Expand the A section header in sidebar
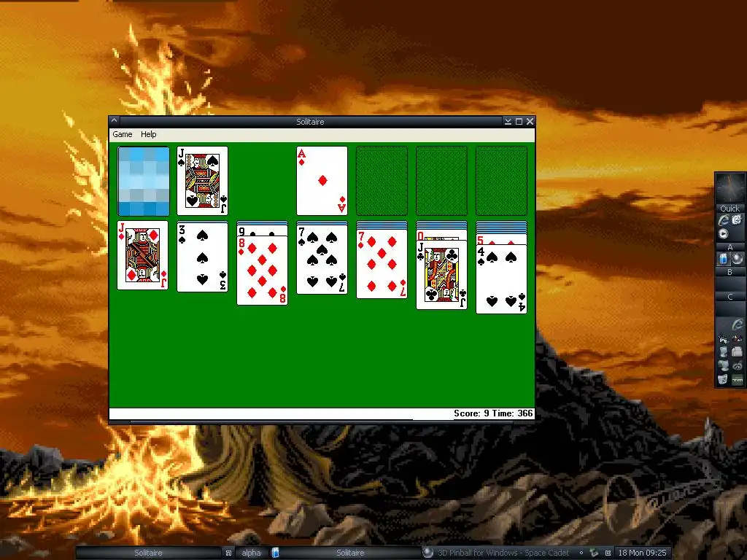 [x=729, y=247]
